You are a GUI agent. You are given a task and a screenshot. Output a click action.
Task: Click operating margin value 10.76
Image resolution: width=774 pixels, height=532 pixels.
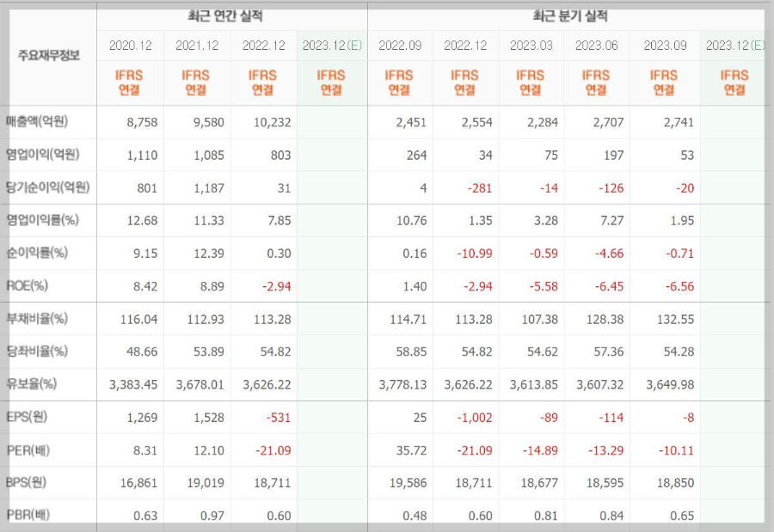pyautogui.click(x=412, y=221)
